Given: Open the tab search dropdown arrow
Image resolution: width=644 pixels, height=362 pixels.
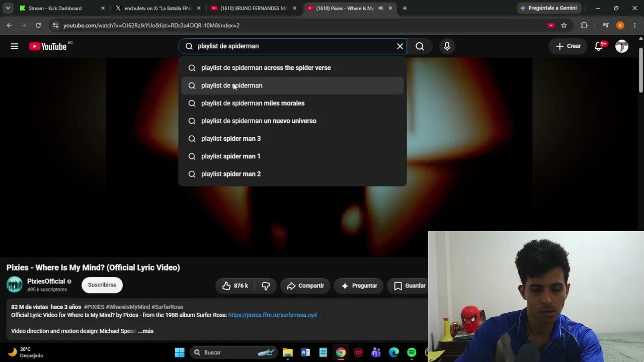Looking at the screenshot, I should [x=8, y=9].
